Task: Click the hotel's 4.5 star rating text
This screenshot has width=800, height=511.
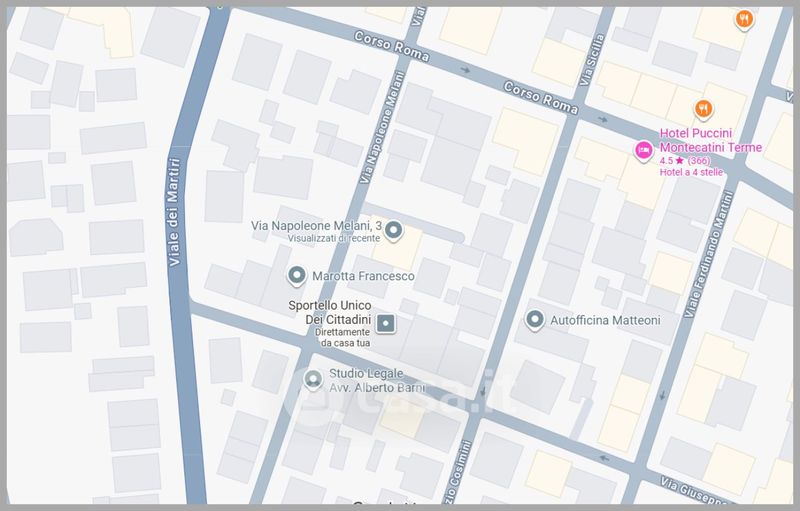Action: coord(684,161)
